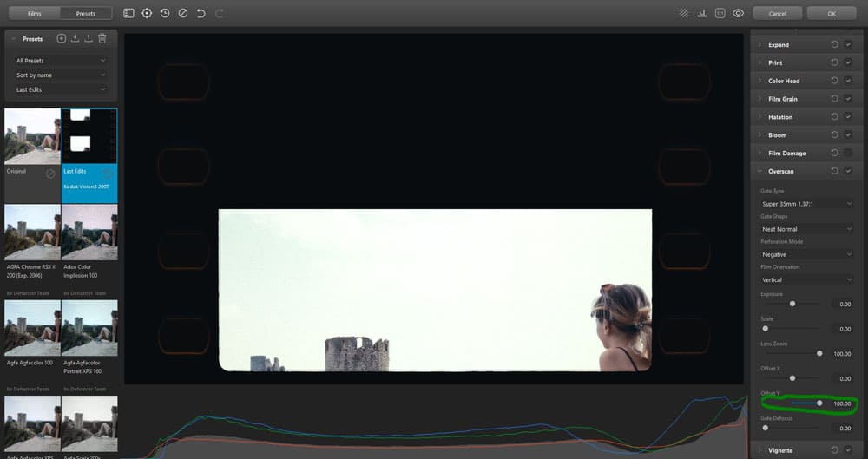Open the Sort by name dropdown
This screenshot has height=459, width=868.
[x=61, y=75]
